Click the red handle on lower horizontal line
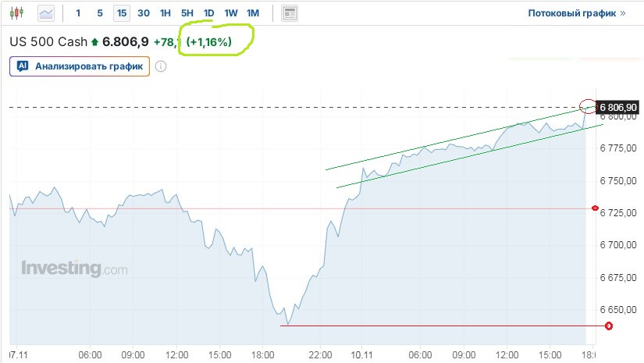The width and height of the screenshot is (644, 363). tap(597, 326)
